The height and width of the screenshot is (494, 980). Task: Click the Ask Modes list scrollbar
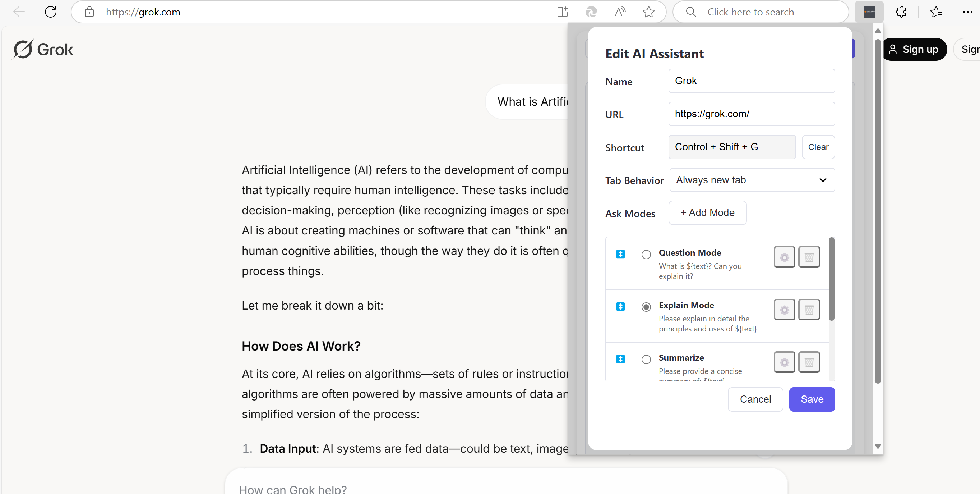click(x=831, y=279)
